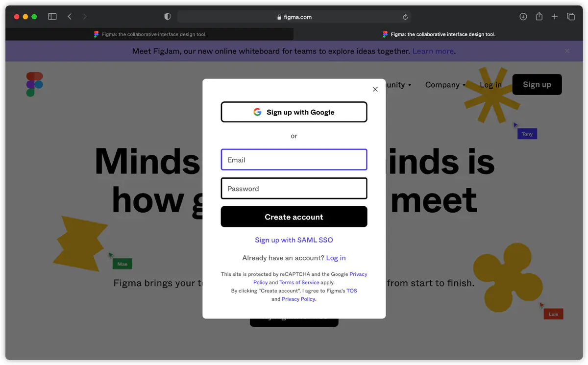Open the Safari share icon
Image resolution: width=588 pixels, height=365 pixels.
539,16
